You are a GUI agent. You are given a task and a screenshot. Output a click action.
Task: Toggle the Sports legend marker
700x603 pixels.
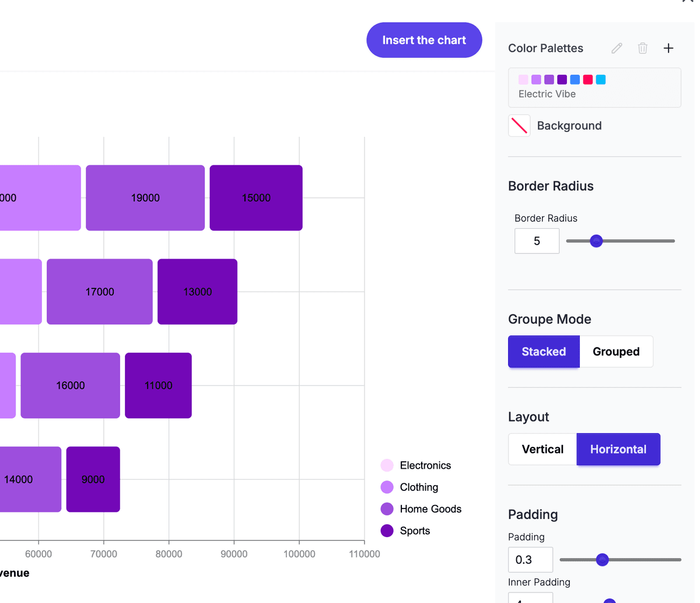click(387, 531)
